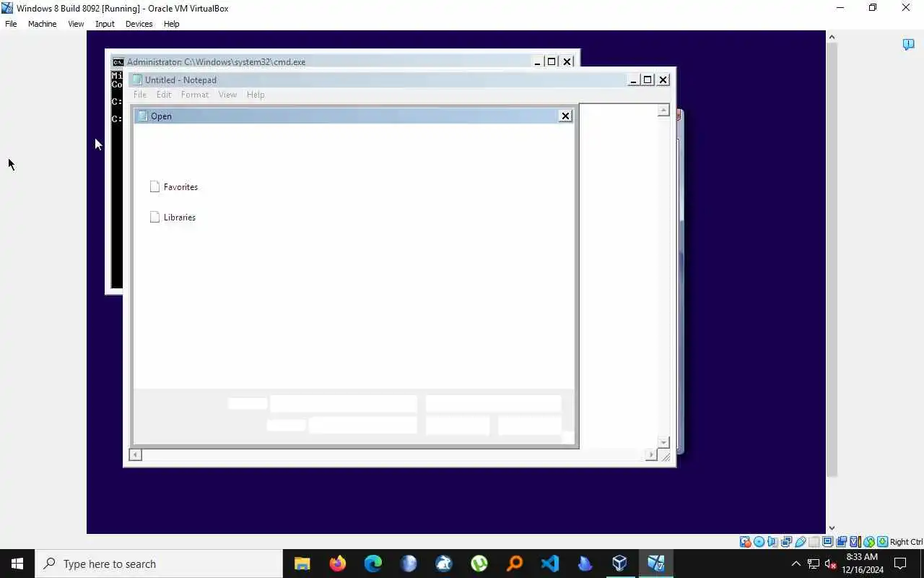Click the Notepad window resize grip
Screen dimensions: 924x578
click(x=665, y=456)
